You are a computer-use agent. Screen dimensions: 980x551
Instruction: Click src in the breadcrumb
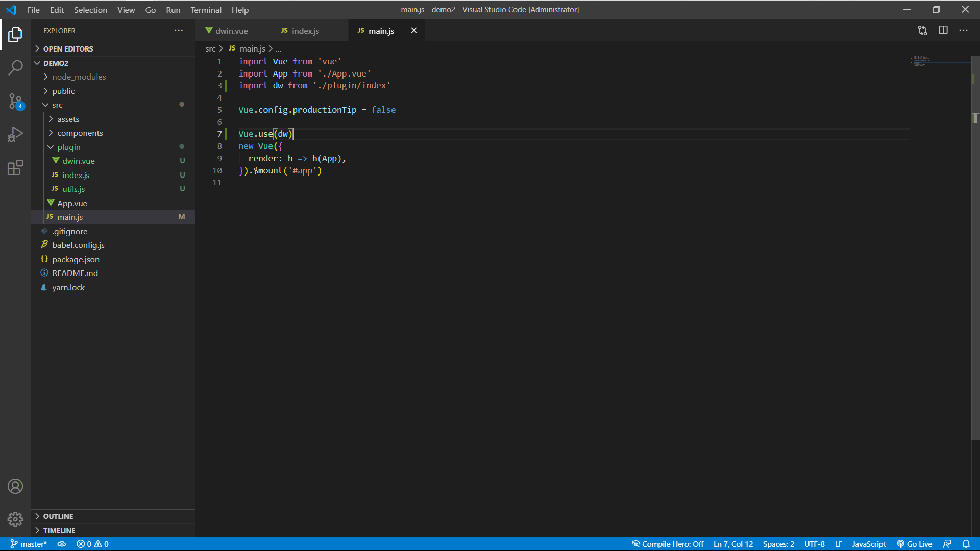pyautogui.click(x=210, y=49)
